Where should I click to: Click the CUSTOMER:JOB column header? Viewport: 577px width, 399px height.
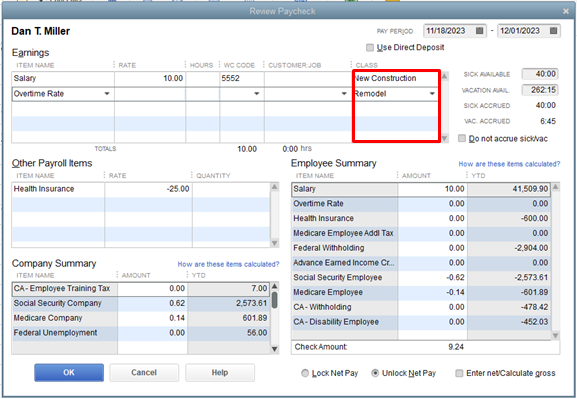(x=294, y=65)
